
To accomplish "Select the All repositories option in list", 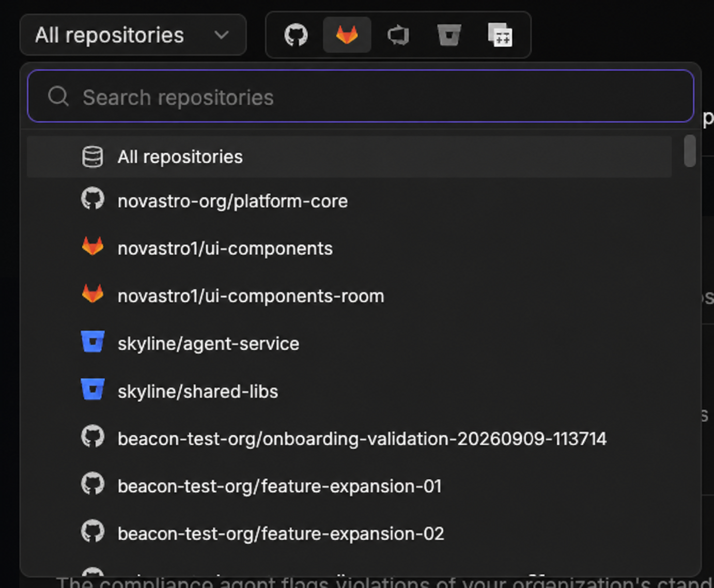I will tap(349, 157).
